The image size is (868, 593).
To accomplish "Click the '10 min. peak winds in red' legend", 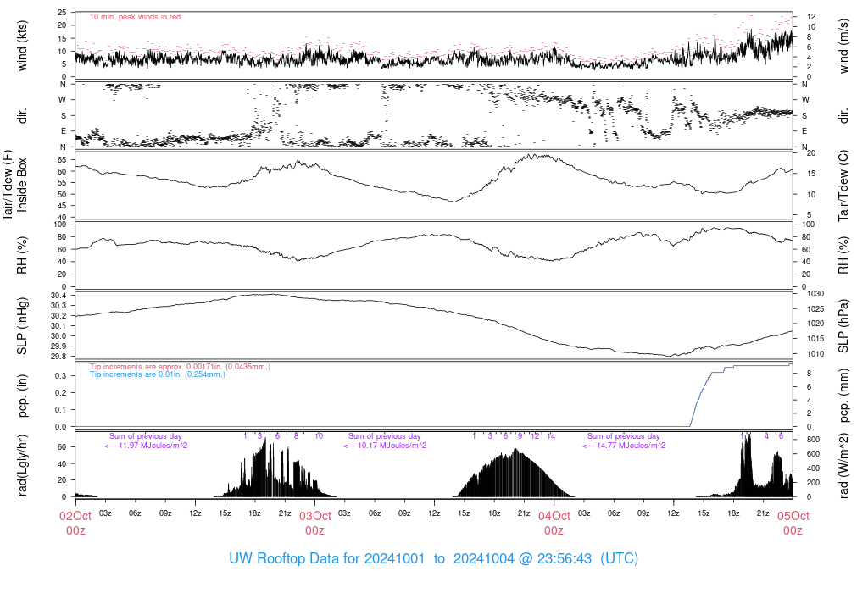I will (135, 17).
